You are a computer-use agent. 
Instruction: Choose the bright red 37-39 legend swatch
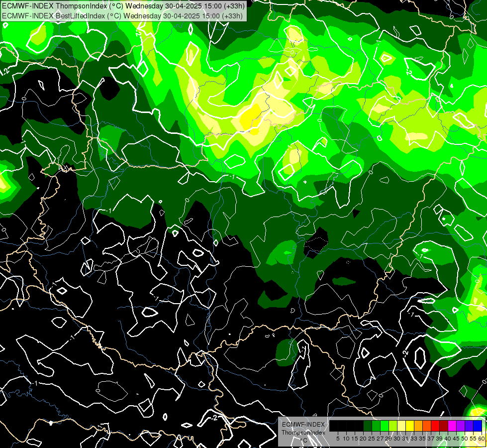click(435, 426)
